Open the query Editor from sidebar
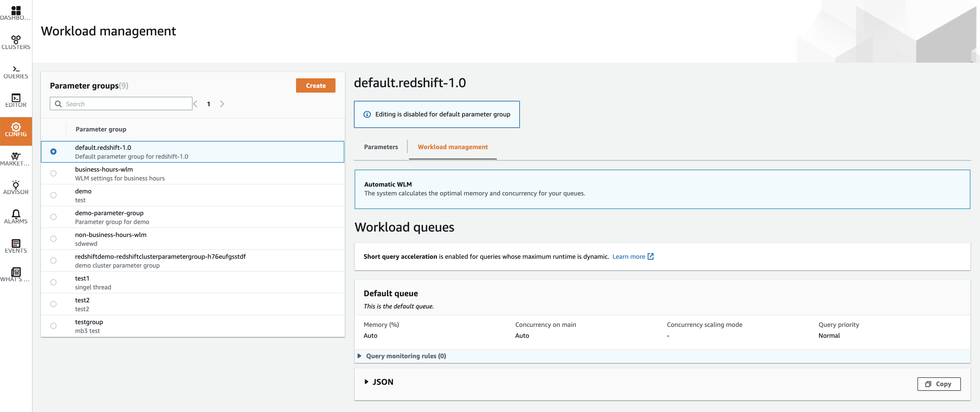The width and height of the screenshot is (980, 412). tap(16, 100)
